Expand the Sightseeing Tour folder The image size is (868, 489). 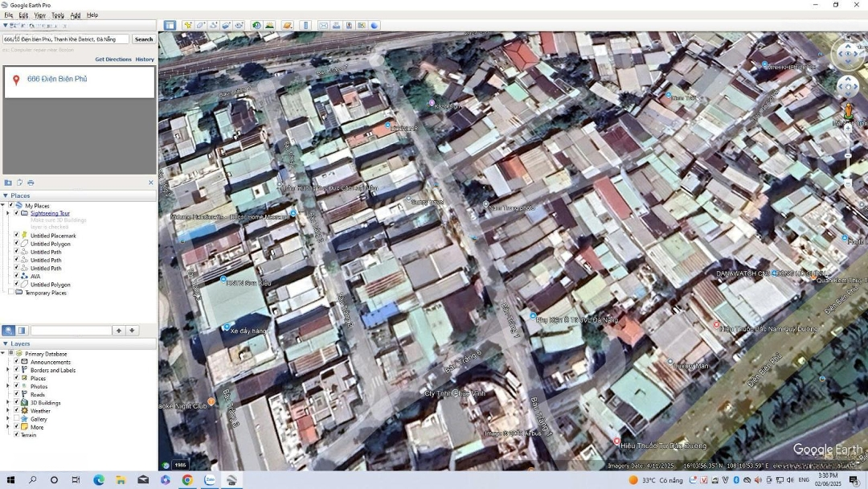point(8,213)
